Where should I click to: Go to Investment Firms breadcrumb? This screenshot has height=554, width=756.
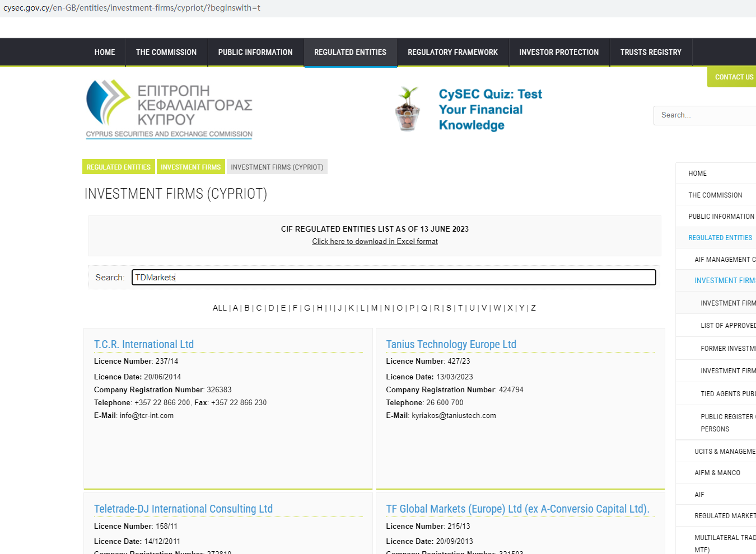coord(191,167)
